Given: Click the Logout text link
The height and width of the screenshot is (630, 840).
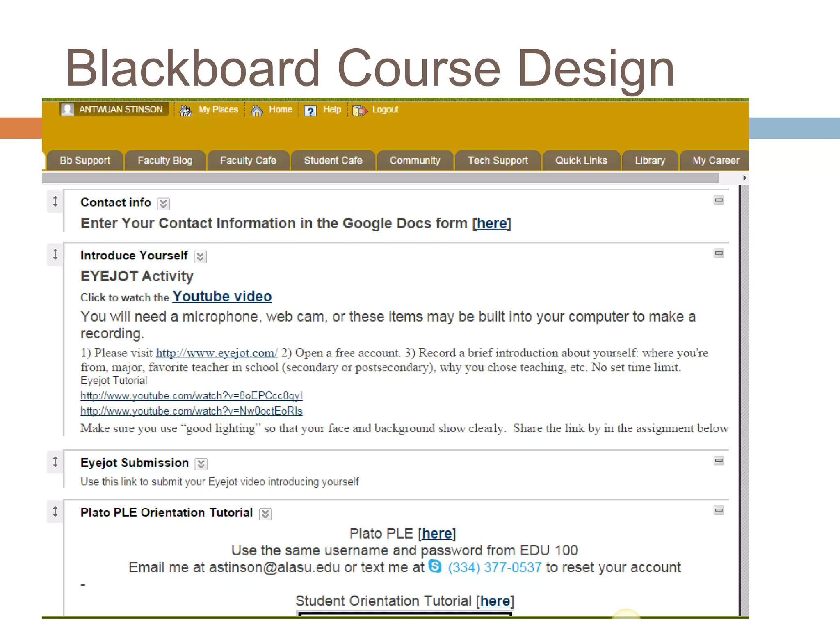Looking at the screenshot, I should (x=385, y=110).
